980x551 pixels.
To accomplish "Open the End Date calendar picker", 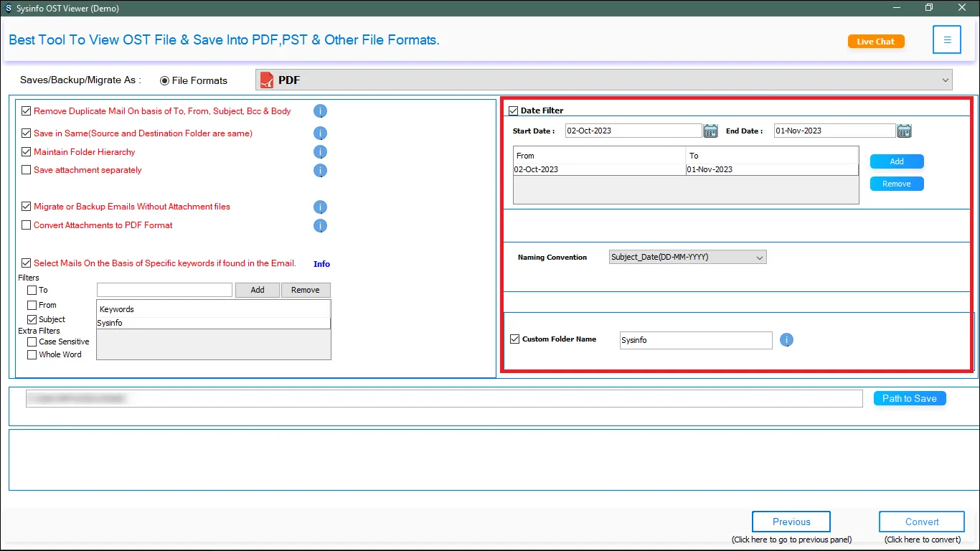I will (904, 131).
